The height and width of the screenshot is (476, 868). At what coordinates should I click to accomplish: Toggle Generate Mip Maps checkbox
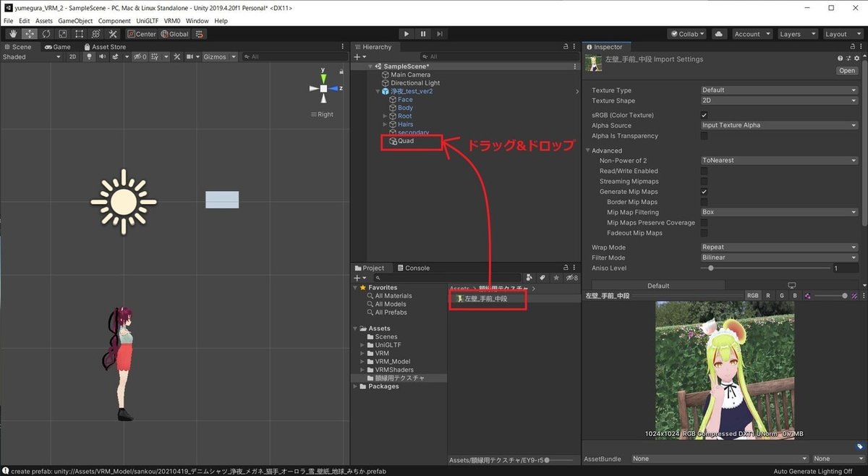704,192
